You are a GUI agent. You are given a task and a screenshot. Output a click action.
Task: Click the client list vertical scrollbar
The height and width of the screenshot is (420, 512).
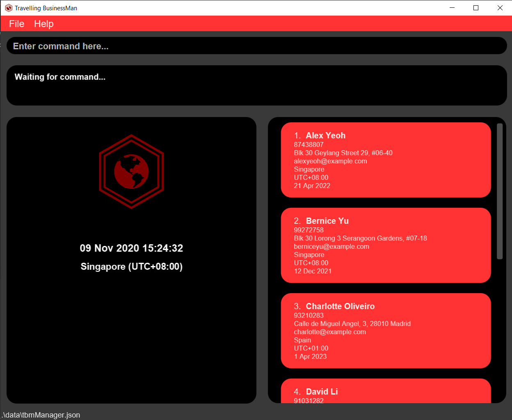[499, 191]
